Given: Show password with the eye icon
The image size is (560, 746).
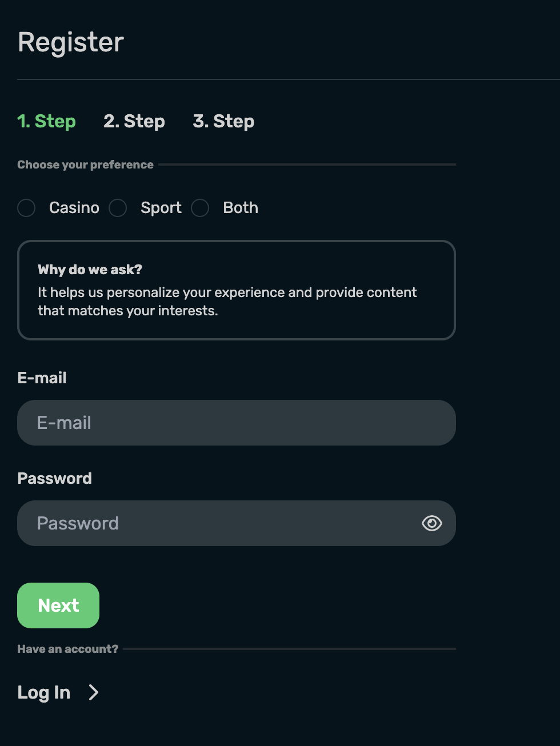Looking at the screenshot, I should (432, 523).
